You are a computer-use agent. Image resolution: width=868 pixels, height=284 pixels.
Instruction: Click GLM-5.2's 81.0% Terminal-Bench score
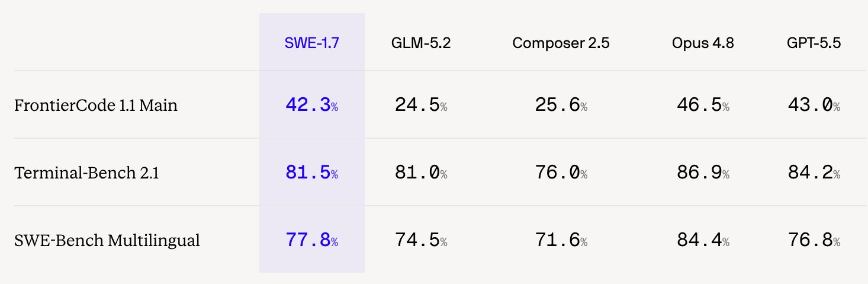pos(421,173)
